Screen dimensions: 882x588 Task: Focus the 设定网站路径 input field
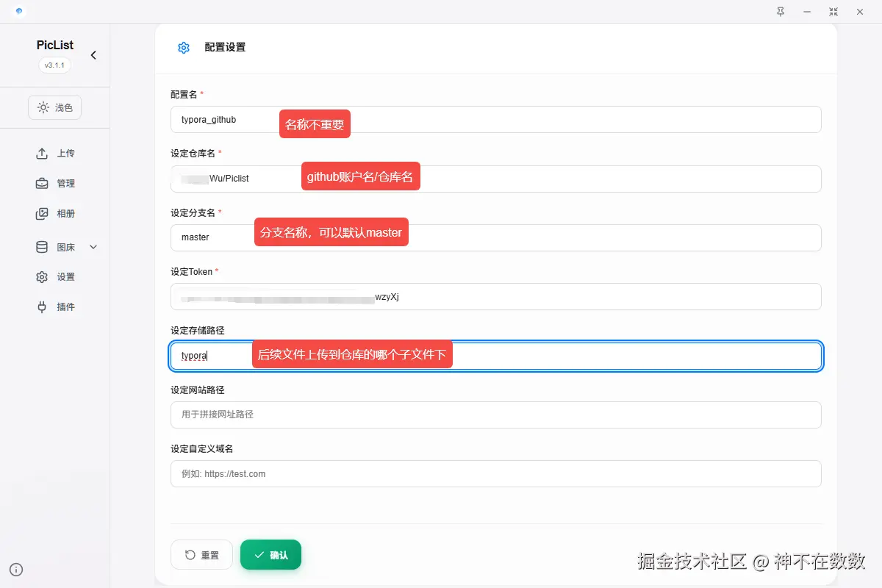496,415
